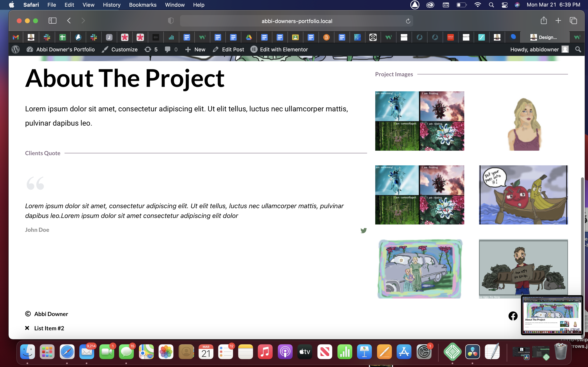This screenshot has height=367, width=588.
Task: Click the address bar URL field
Action: click(x=296, y=21)
